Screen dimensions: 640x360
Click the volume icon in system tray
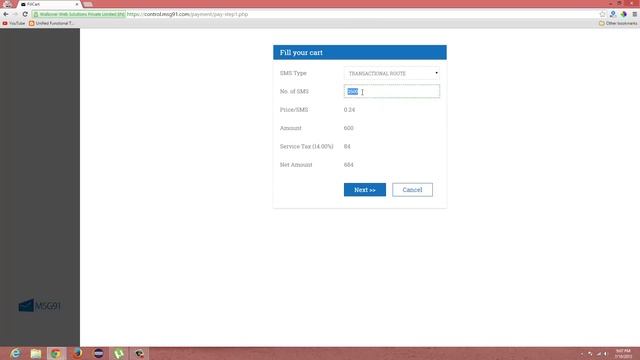tap(606, 354)
